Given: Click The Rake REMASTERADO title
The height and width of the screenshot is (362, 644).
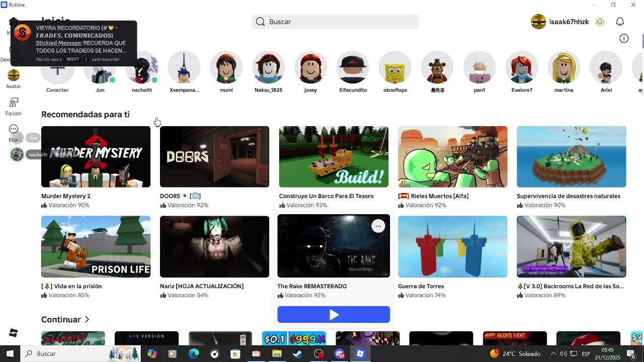Looking at the screenshot, I should [312, 286].
